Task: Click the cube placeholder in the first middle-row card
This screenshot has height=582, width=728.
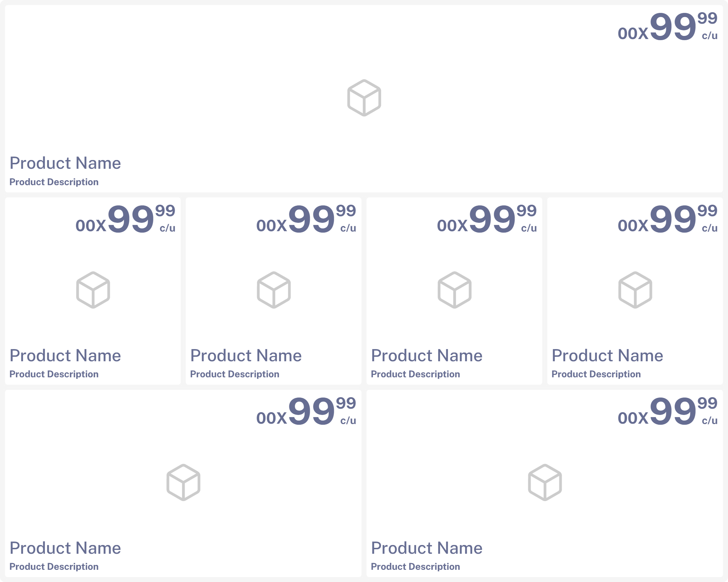Action: point(93,290)
